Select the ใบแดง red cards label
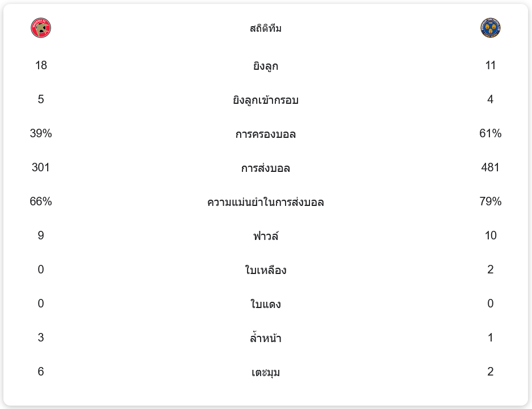Screen dimensions: 532x409 [266, 304]
